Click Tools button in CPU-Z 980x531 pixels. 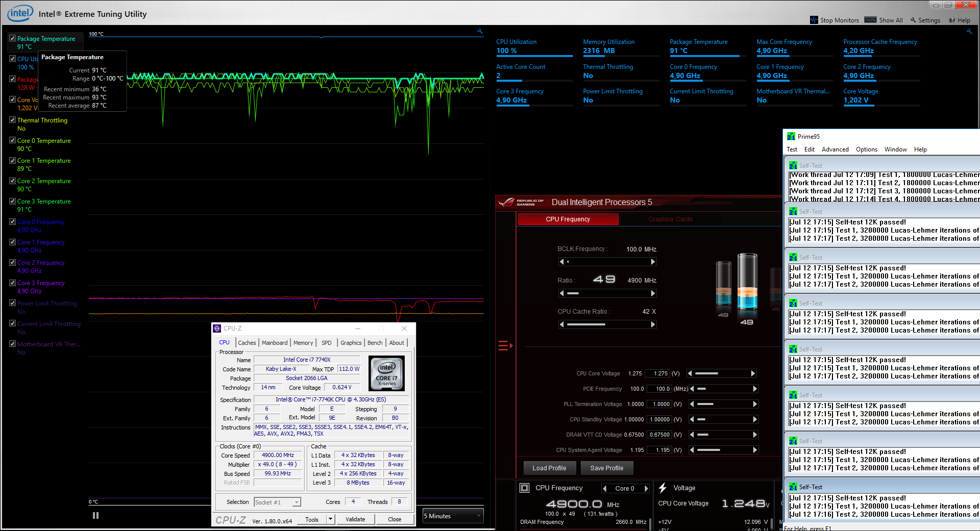(x=312, y=519)
